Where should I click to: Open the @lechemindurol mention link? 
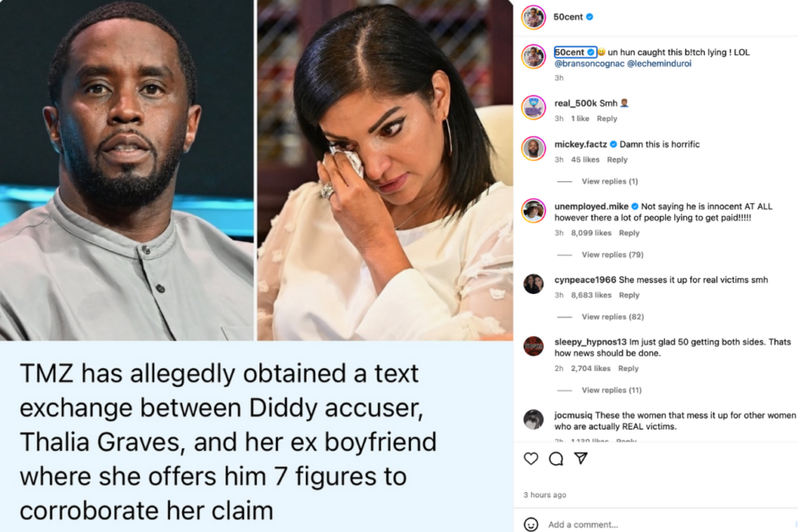tap(659, 64)
